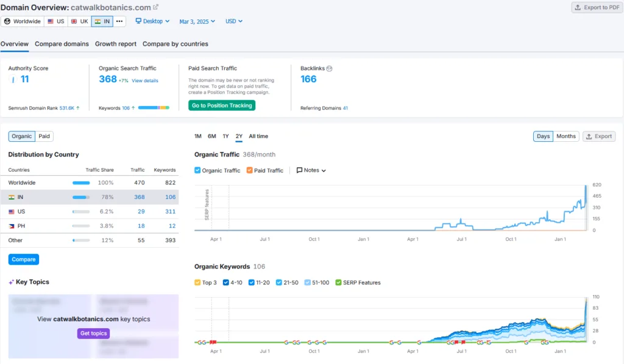Click US keywords count 311
Screen dimensions: 624x364
click(x=171, y=212)
